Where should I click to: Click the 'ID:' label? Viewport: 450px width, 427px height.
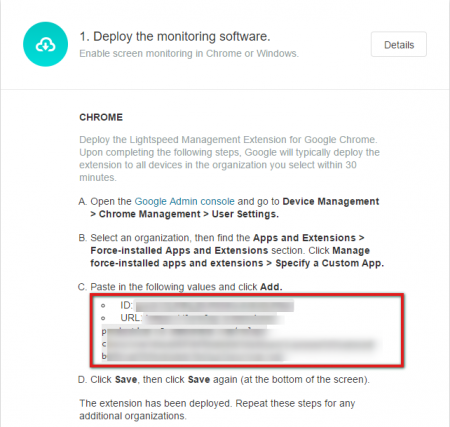tap(126, 305)
